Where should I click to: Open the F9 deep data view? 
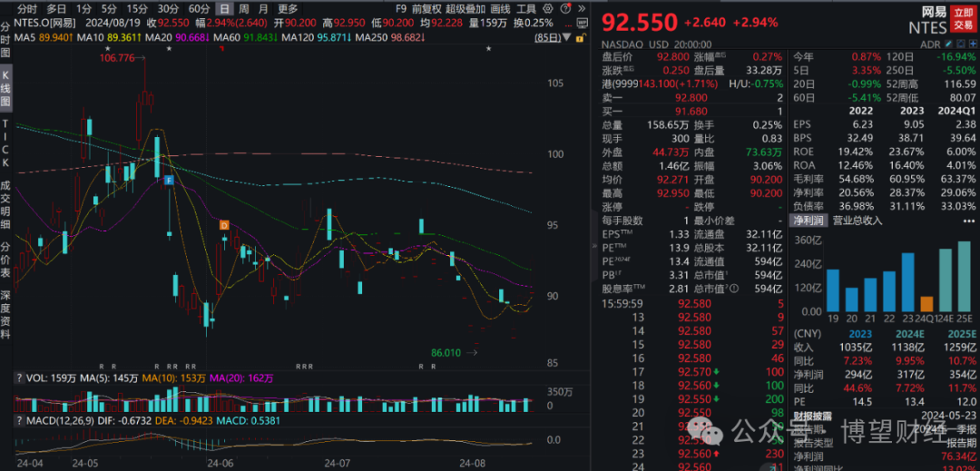[x=401, y=9]
